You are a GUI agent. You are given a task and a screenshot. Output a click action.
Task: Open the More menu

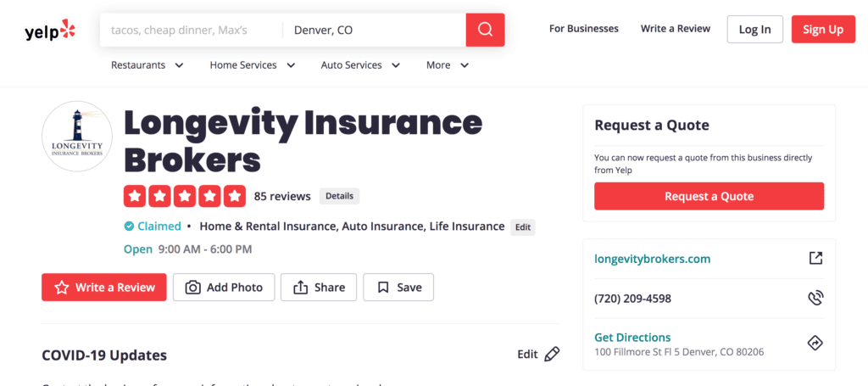point(448,65)
